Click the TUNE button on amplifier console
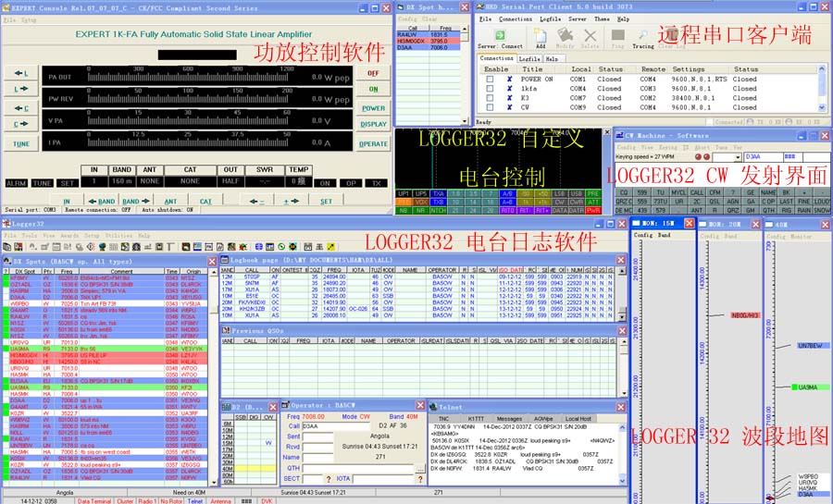 coord(21,143)
